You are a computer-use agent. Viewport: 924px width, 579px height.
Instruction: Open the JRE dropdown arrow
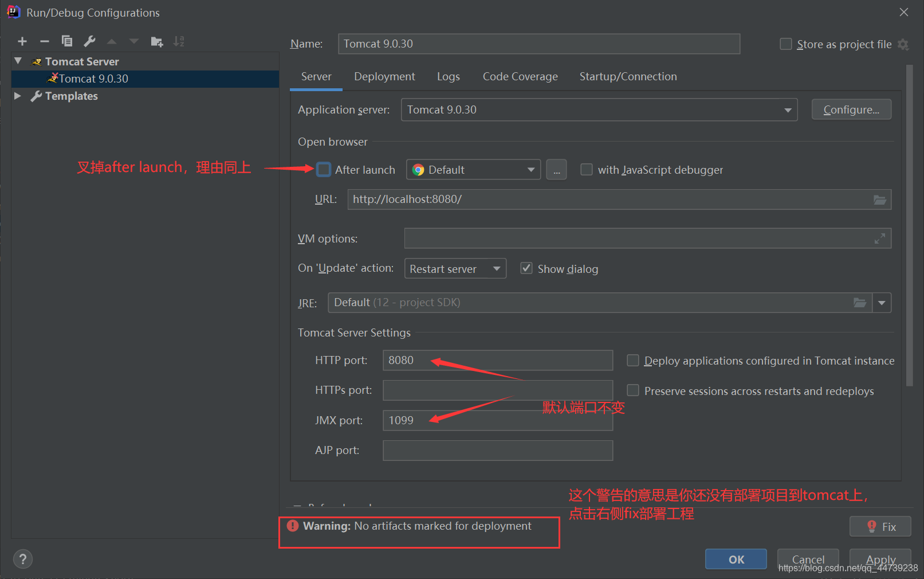882,303
